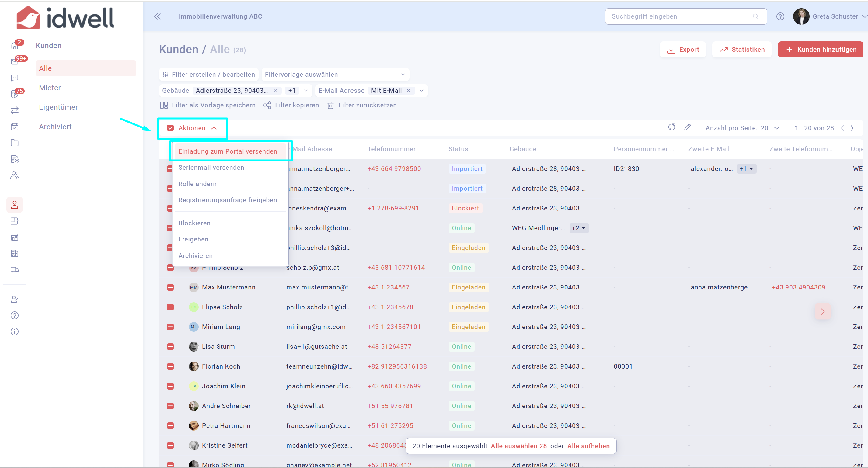Click Alle auswählen 28 link

pos(518,446)
